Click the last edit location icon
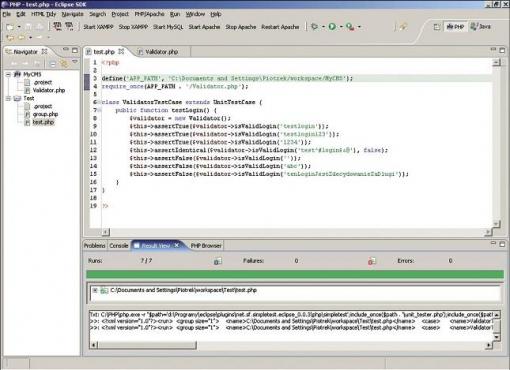The image size is (510, 370). pos(10,37)
